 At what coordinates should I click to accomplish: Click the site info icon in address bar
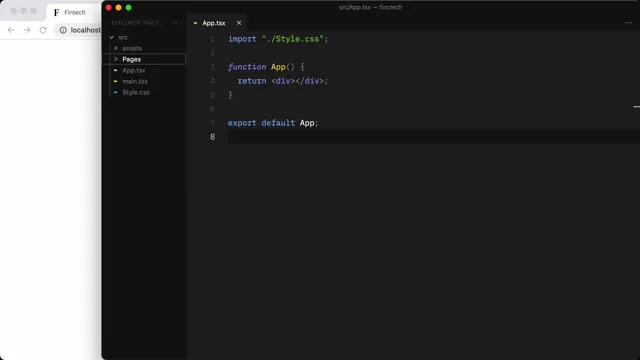(x=63, y=30)
